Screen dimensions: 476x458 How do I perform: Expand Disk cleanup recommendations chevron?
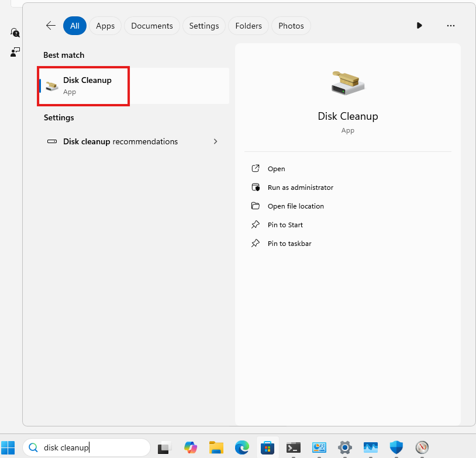click(215, 141)
